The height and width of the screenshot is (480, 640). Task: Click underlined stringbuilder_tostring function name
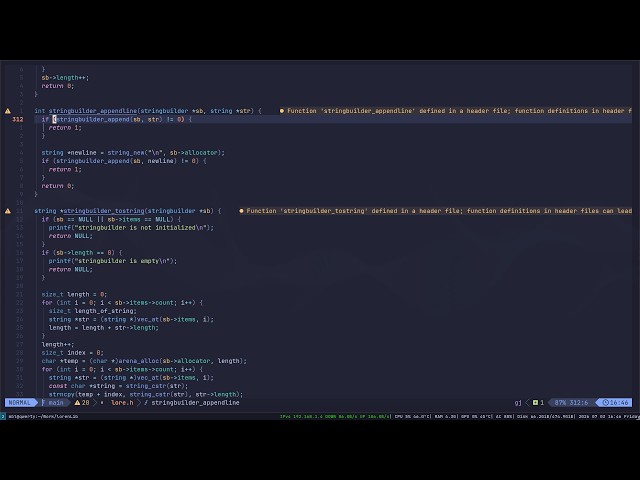[x=104, y=211]
